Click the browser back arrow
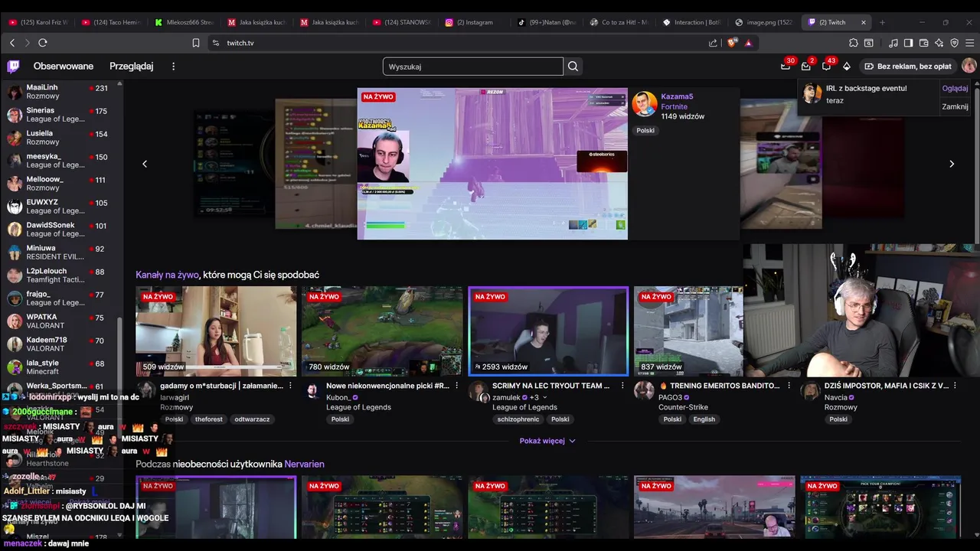The width and height of the screenshot is (980, 551). click(x=11, y=43)
